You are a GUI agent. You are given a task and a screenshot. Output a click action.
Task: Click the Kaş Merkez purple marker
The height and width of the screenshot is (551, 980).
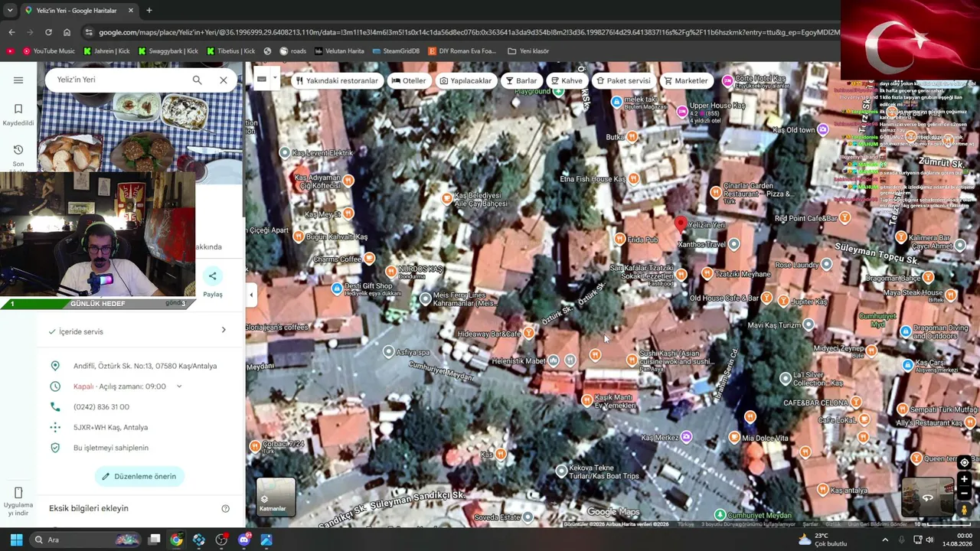click(686, 437)
